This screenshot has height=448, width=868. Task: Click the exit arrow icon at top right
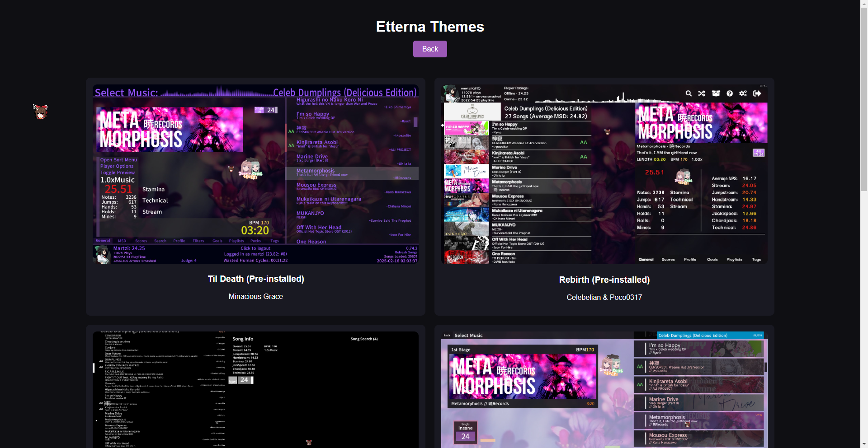pyautogui.click(x=757, y=93)
